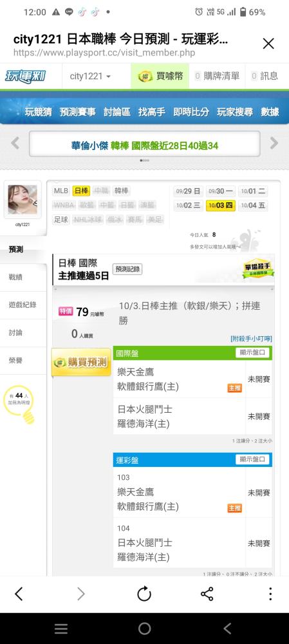
Task: Open the 附殺手小叮嚀 link
Action: tap(251, 339)
